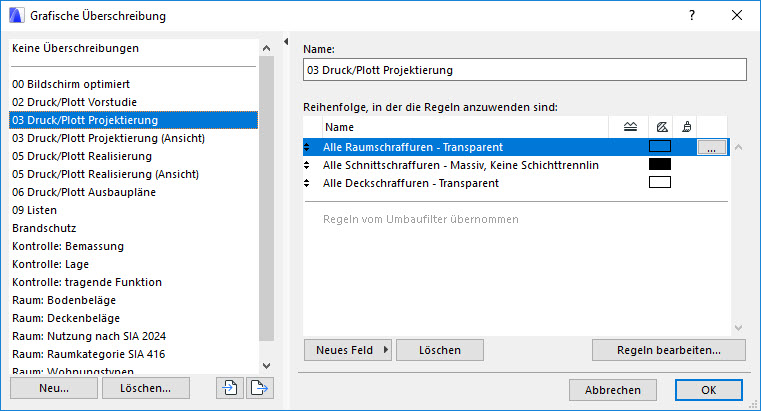Click the line type column header icon
Screen dimensions: 761x411
click(630, 127)
